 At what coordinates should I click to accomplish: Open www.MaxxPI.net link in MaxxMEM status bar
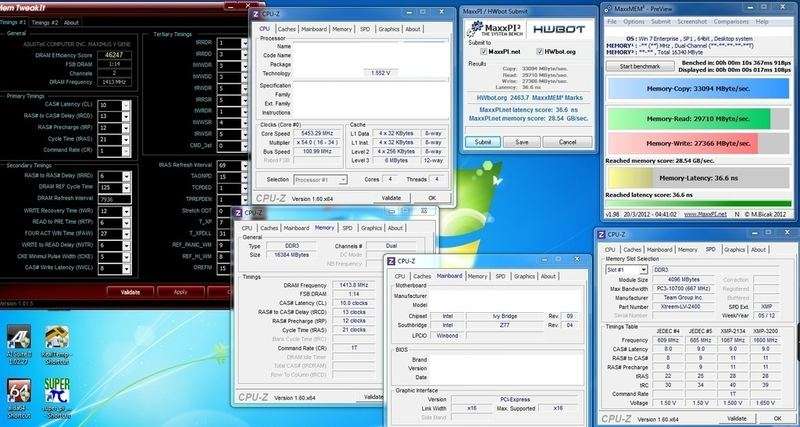coord(705,214)
